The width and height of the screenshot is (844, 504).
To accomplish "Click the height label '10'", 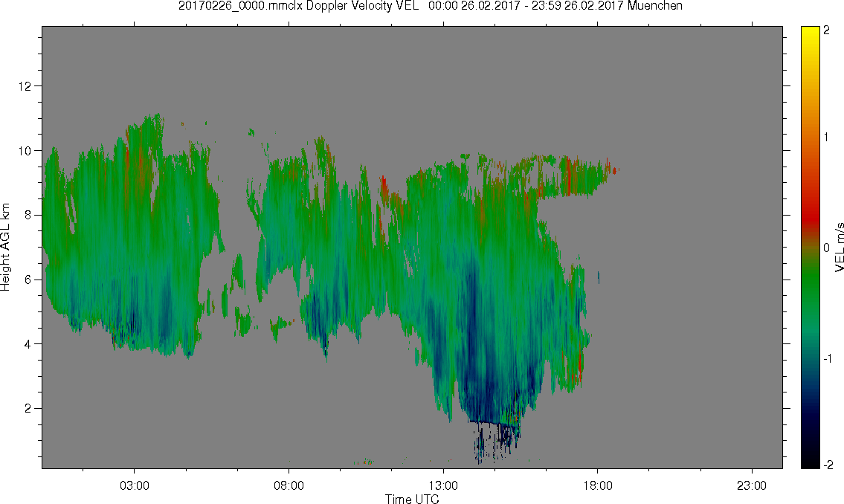I will coord(25,151).
